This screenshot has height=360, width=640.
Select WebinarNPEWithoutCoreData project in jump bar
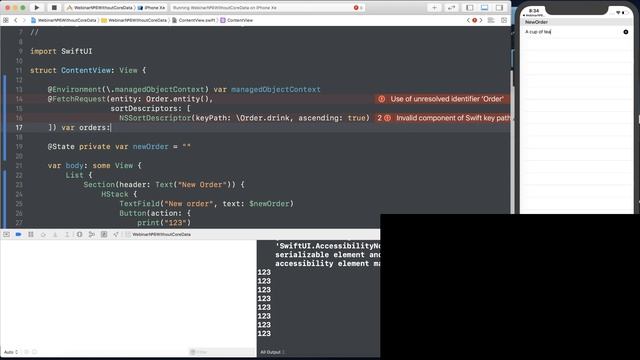coord(64,20)
